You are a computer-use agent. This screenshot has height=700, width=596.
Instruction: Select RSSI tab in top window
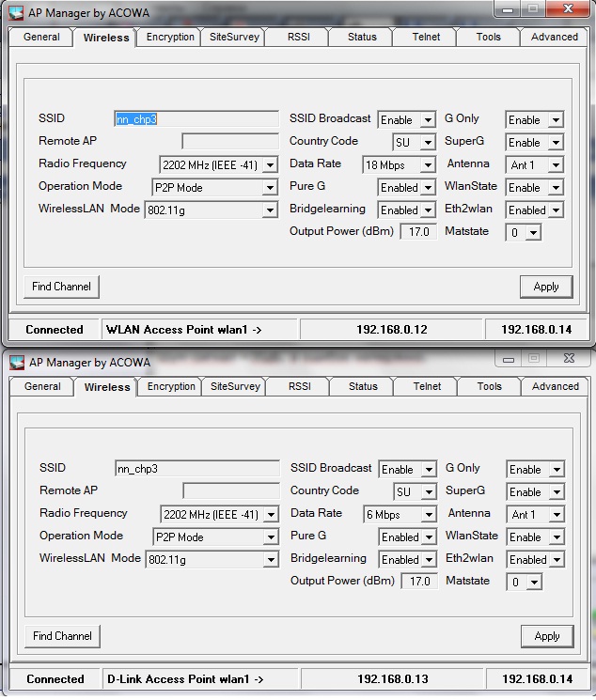pyautogui.click(x=298, y=37)
